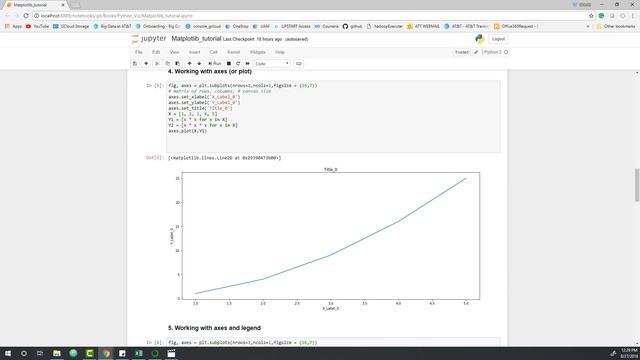Screen dimensions: 640x360
Task: Click the Out matplotlib Line2D output text
Action: 224,158
